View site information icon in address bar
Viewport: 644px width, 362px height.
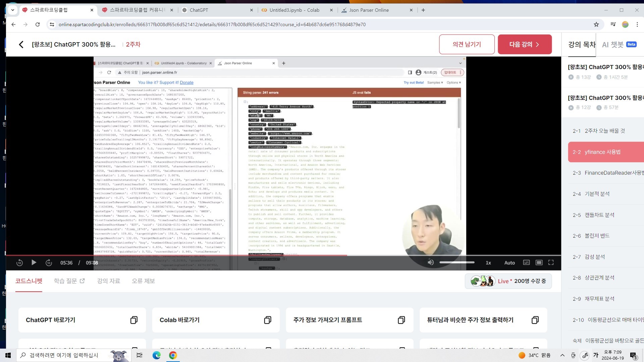pyautogui.click(x=52, y=24)
